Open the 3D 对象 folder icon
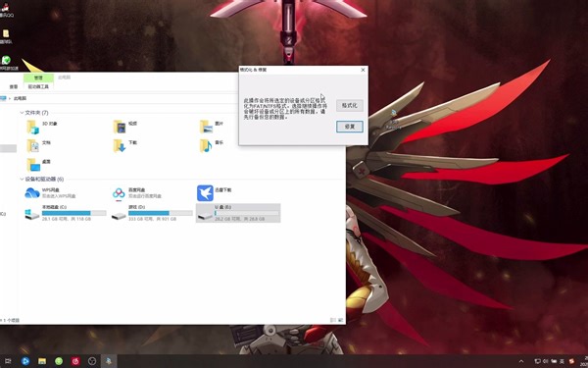 (x=32, y=127)
